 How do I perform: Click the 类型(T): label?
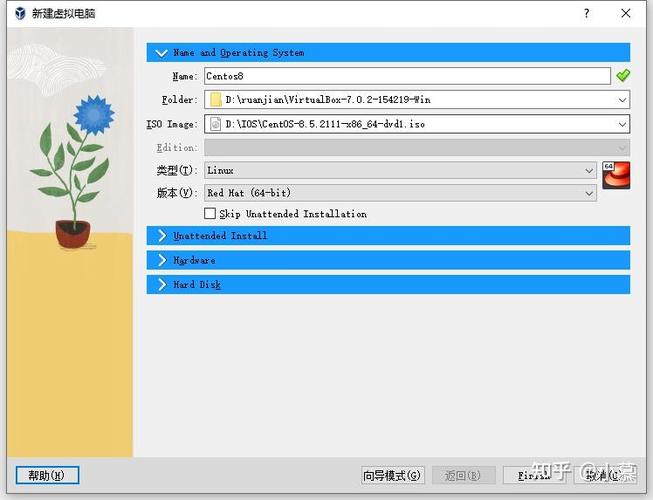(x=177, y=170)
